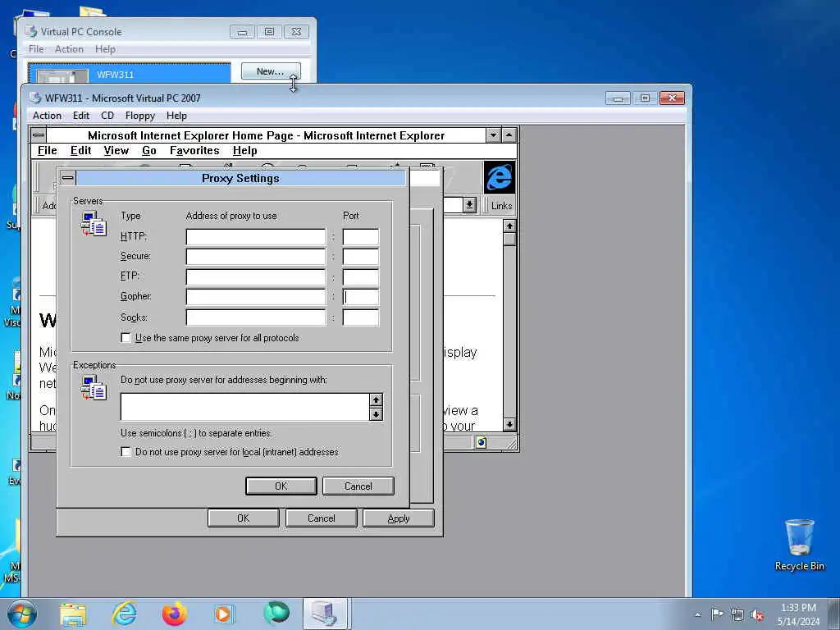Open the View menu in Internet Explorer
This screenshot has width=840, height=630.
(116, 151)
